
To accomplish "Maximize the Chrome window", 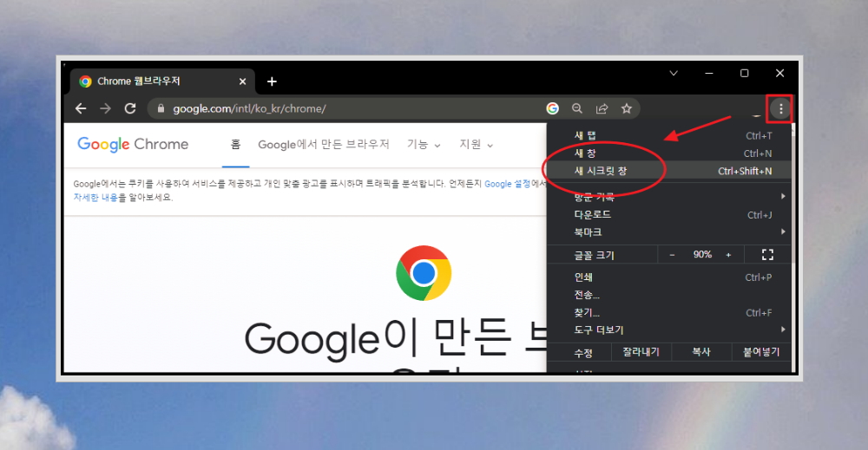I will [x=745, y=73].
